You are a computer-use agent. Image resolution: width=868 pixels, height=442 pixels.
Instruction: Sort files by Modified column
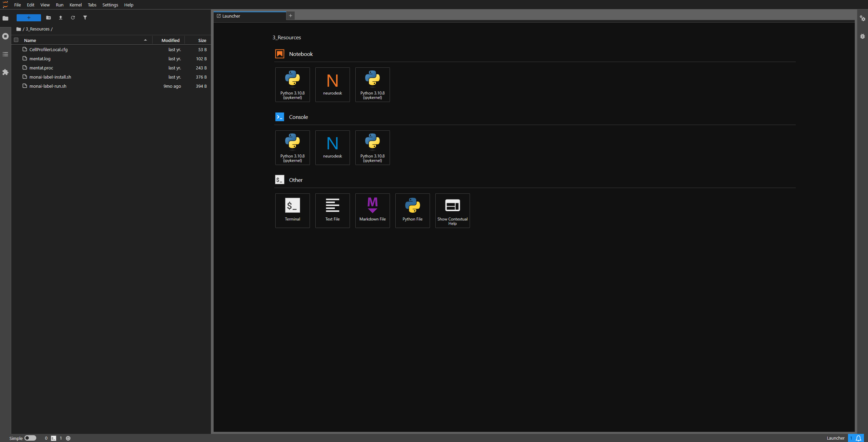[x=170, y=40]
